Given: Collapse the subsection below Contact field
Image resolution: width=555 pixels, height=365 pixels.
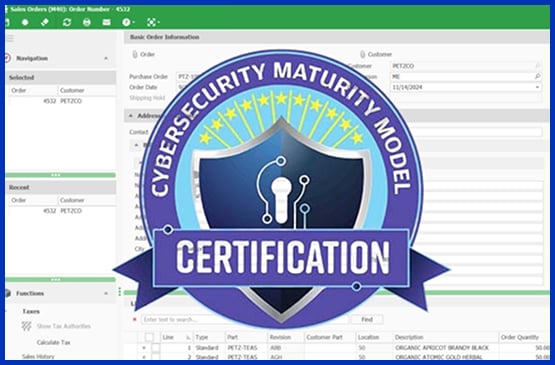Looking at the screenshot, I should point(136,145).
